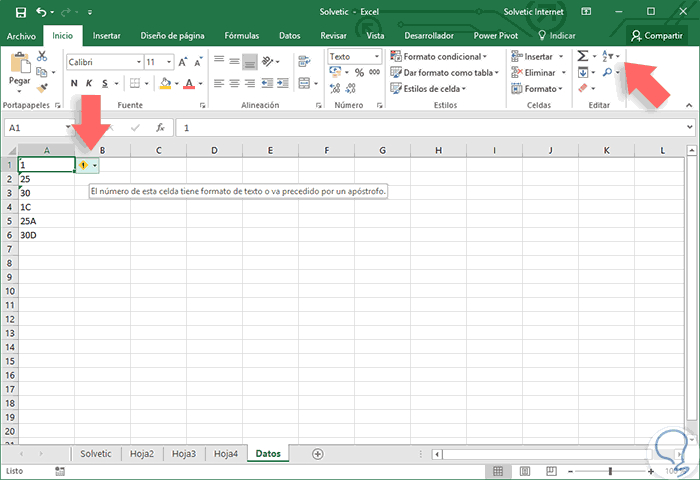Switch to the Fórmulas tab
Screen dimensions: 700x480
(x=242, y=36)
